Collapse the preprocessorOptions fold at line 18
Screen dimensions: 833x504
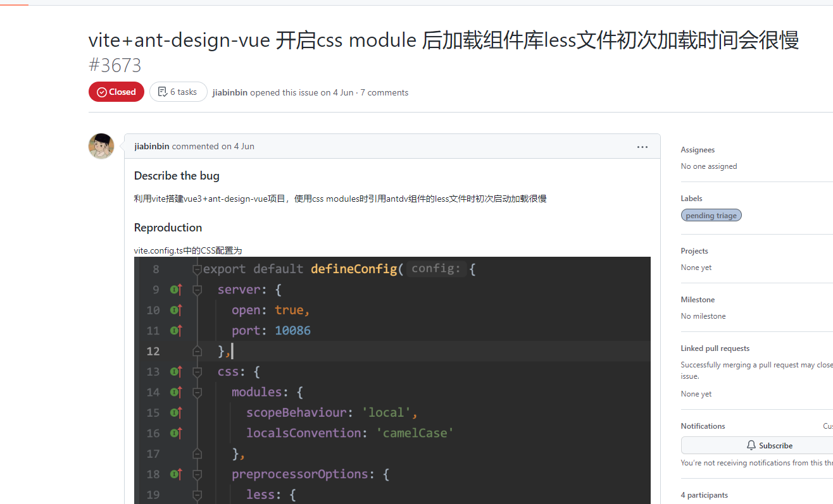197,474
